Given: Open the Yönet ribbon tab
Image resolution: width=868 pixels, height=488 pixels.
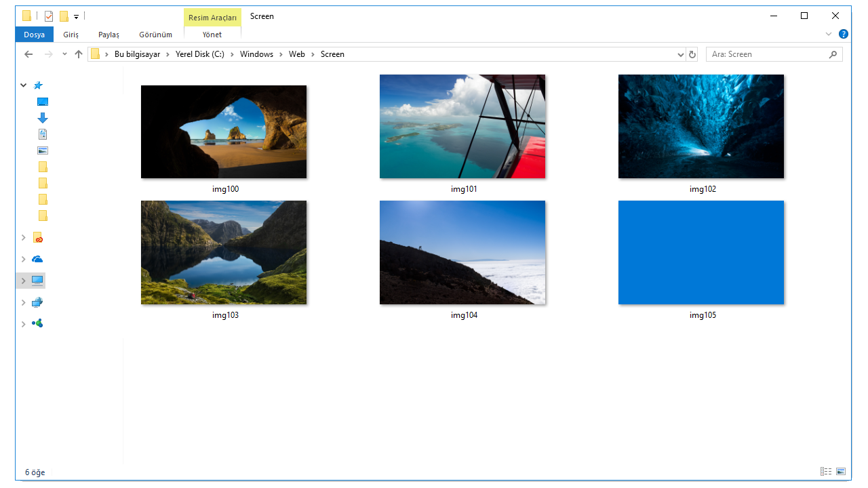Looking at the screenshot, I should 212,35.
